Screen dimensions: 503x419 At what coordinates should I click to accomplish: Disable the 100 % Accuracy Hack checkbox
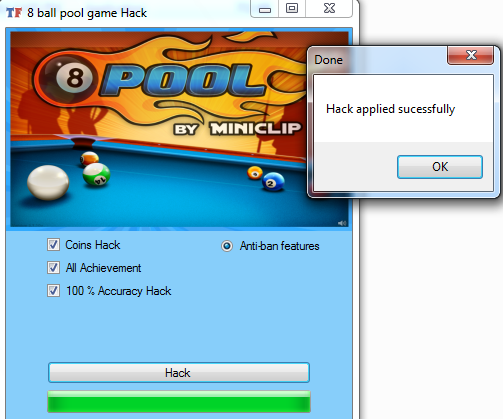coord(53,291)
